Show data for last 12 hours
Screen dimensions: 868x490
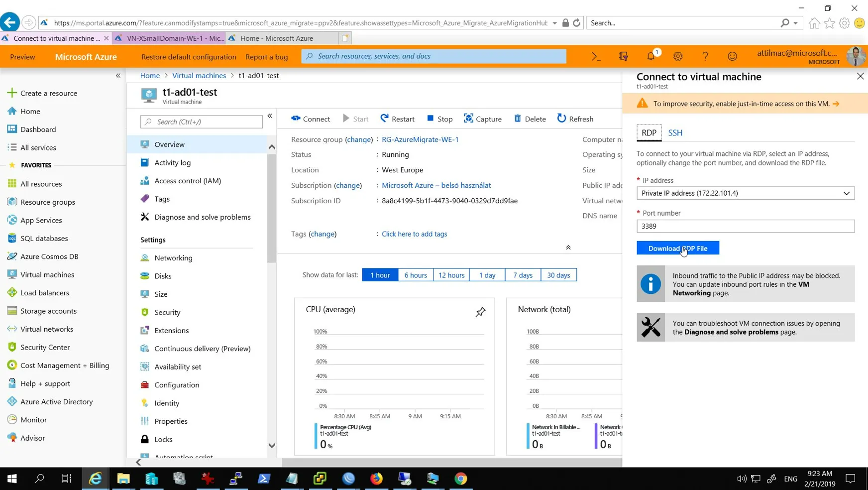click(x=451, y=275)
